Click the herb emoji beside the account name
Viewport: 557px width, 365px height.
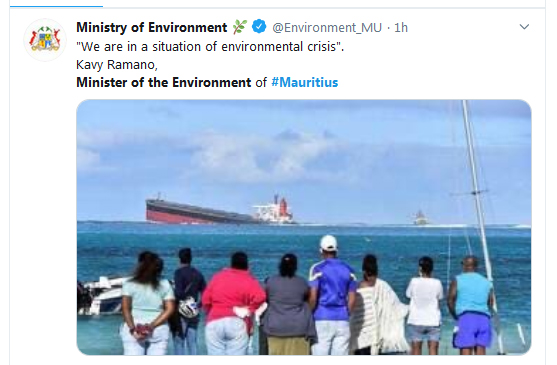(x=240, y=27)
